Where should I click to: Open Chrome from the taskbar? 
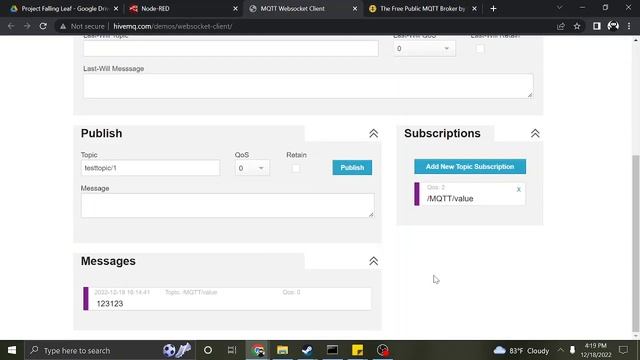click(258, 350)
